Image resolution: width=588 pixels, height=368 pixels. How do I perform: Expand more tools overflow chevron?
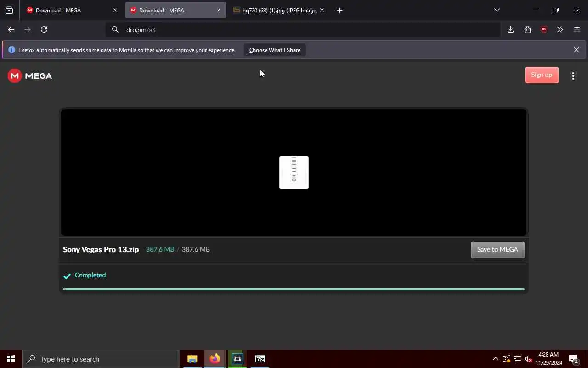[x=560, y=29]
